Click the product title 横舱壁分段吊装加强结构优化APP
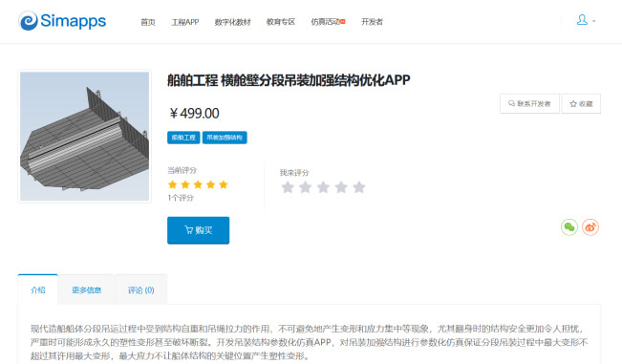 click(289, 80)
